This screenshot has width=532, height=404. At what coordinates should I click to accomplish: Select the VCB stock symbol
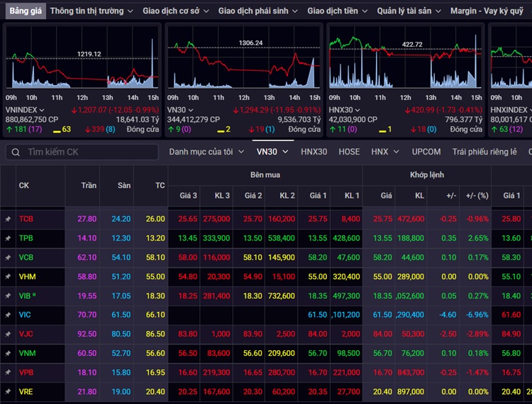coord(26,257)
